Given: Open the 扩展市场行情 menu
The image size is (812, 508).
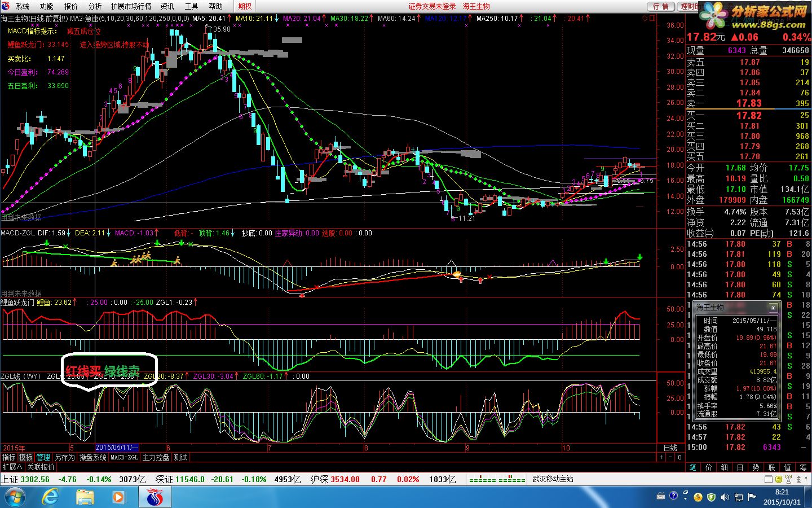Looking at the screenshot, I should click(131, 6).
